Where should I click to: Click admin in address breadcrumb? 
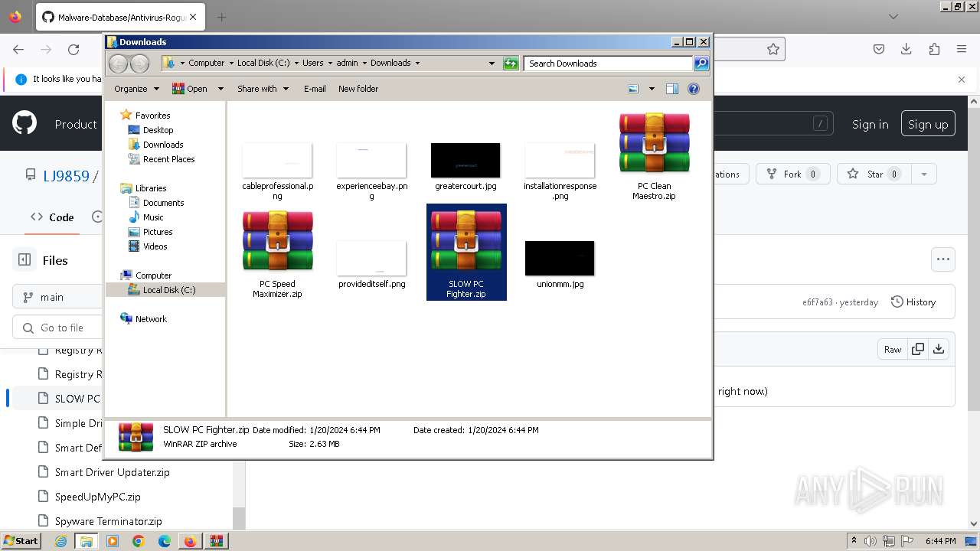point(347,63)
